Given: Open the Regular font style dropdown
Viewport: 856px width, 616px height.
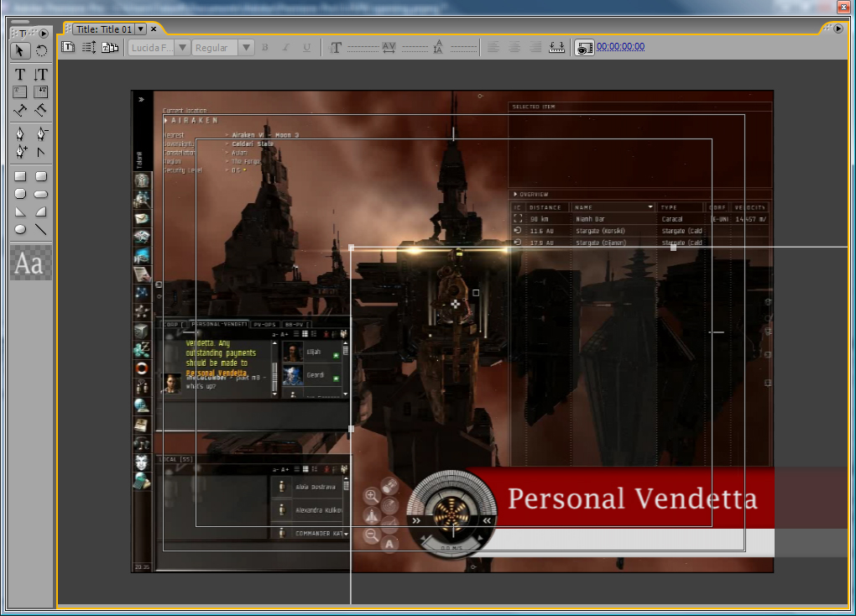Looking at the screenshot, I should (246, 48).
